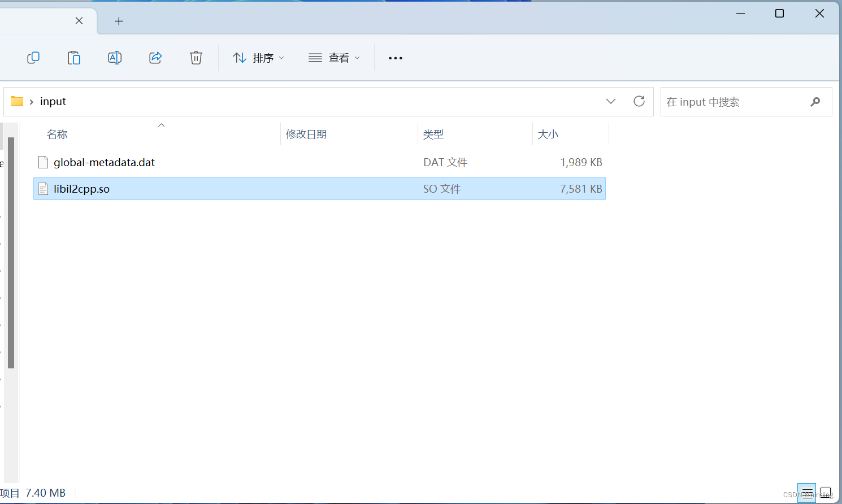The height and width of the screenshot is (504, 842).
Task: Click the folder icon in address bar
Action: pos(17,101)
